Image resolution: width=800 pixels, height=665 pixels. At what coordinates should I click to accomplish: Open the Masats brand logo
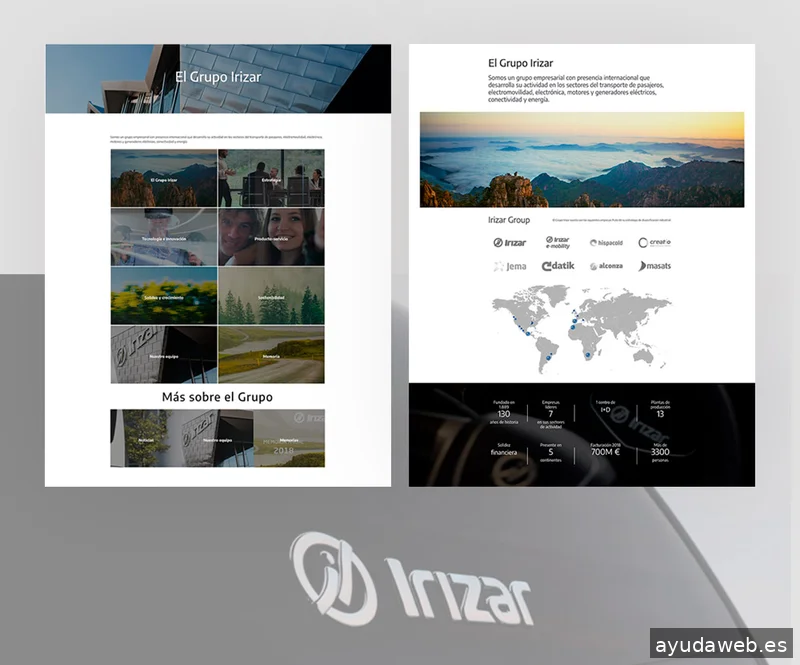coord(654,266)
